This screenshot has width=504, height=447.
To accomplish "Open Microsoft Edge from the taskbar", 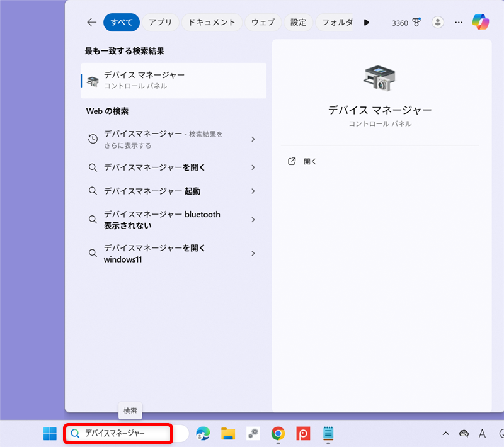I will [x=203, y=434].
